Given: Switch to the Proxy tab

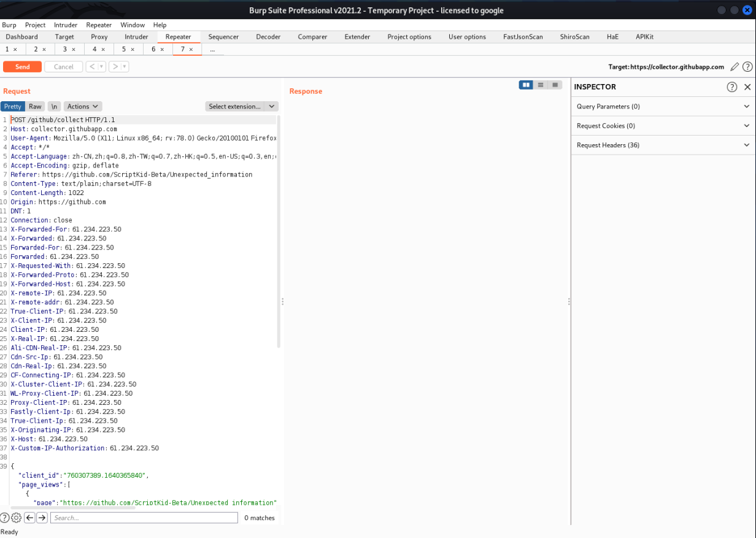Looking at the screenshot, I should coord(99,37).
